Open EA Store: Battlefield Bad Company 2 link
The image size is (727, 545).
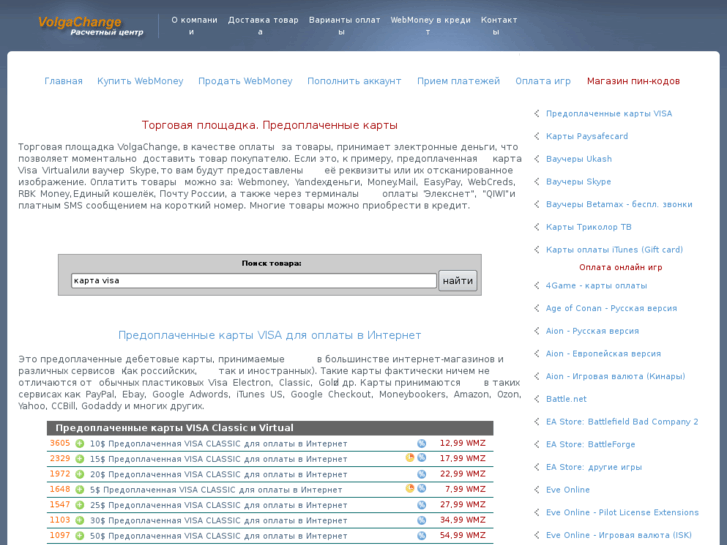point(622,422)
